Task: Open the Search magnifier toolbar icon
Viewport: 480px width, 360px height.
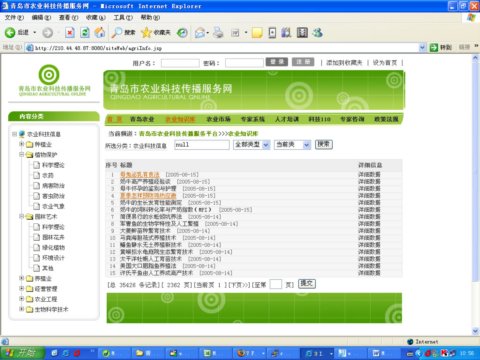Action: point(117,32)
